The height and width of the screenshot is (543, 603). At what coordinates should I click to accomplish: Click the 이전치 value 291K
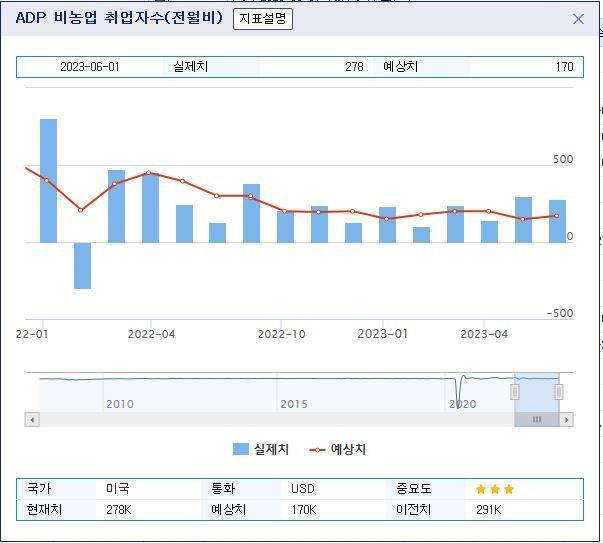[489, 510]
